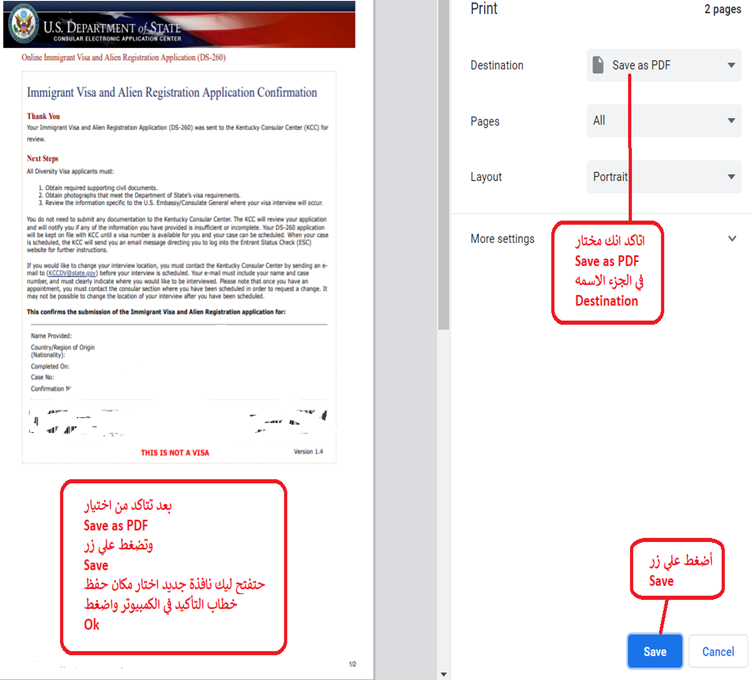Click the 'Print' dialog heading

(484, 9)
